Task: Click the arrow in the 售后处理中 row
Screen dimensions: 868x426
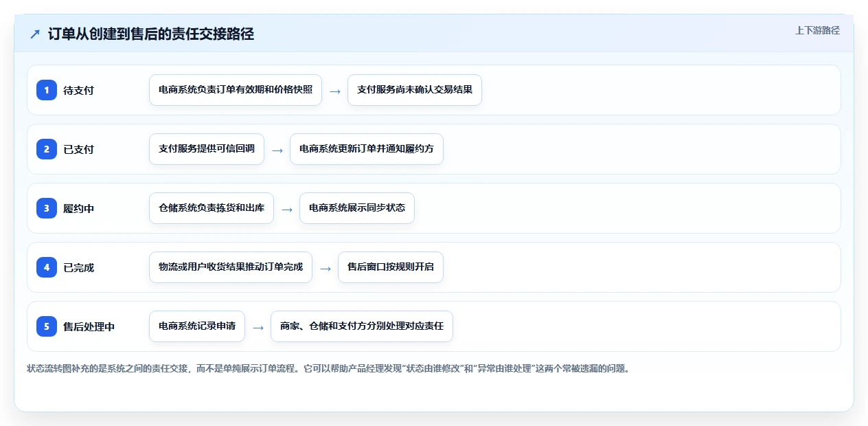Action: tap(258, 327)
